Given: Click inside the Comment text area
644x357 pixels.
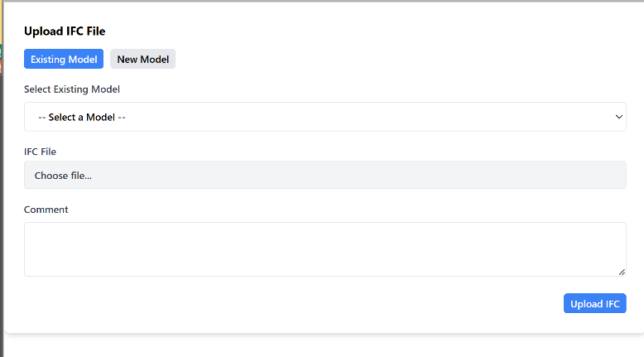Looking at the screenshot, I should 324,248.
